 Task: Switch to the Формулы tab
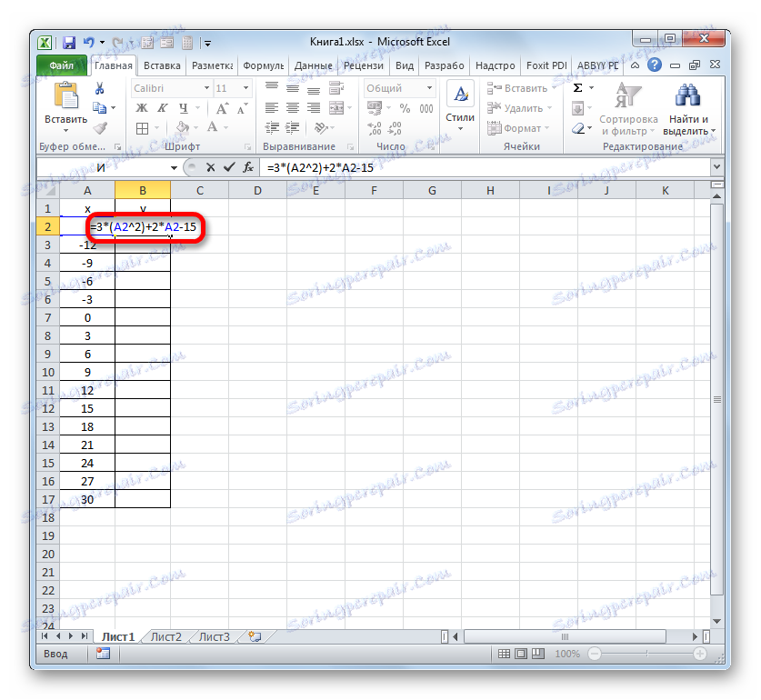(x=263, y=66)
